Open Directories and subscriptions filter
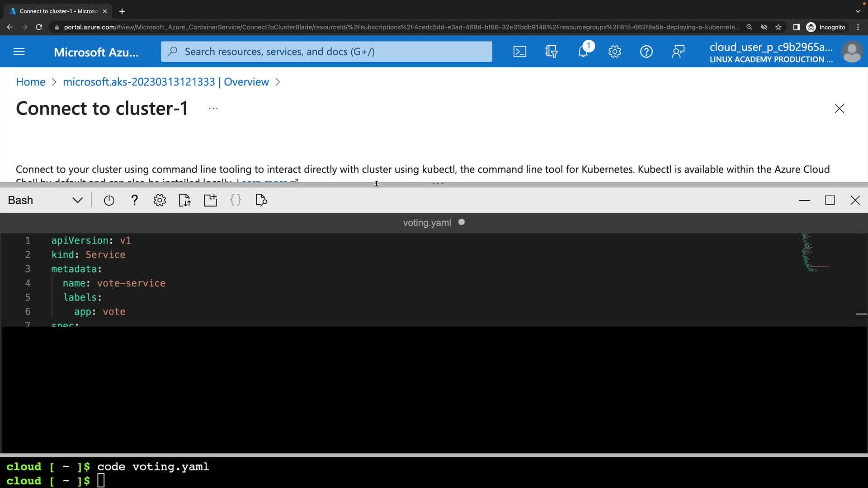Image resolution: width=868 pixels, height=488 pixels. [x=551, y=52]
